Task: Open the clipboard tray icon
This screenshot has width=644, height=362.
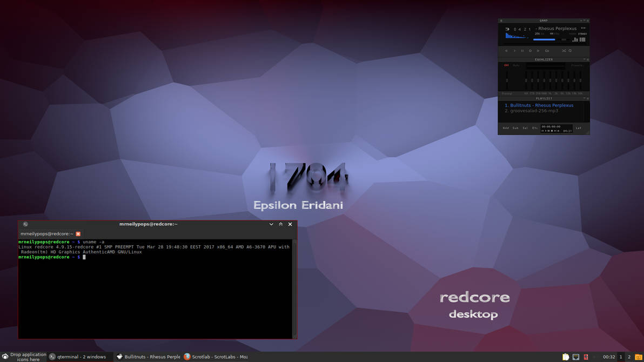Action: click(x=566, y=357)
